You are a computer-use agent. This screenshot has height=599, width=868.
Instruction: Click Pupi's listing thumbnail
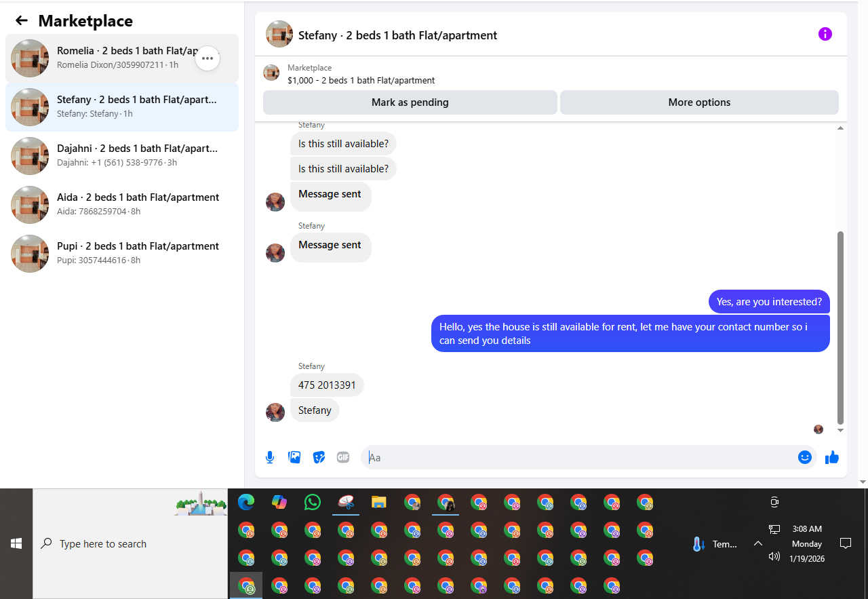[x=30, y=254]
